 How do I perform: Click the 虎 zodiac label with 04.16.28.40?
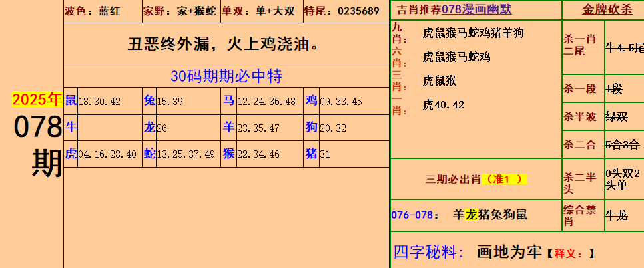(71, 154)
